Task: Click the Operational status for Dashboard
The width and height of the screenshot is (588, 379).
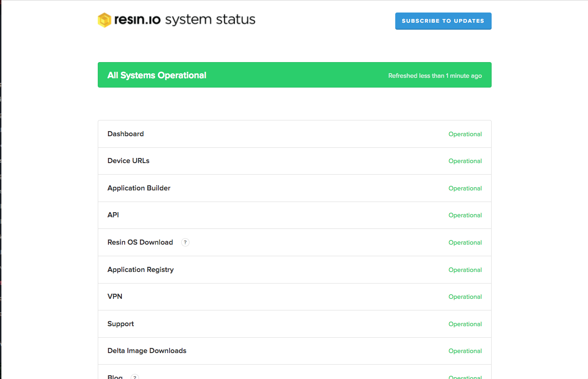Action: pyautogui.click(x=465, y=134)
